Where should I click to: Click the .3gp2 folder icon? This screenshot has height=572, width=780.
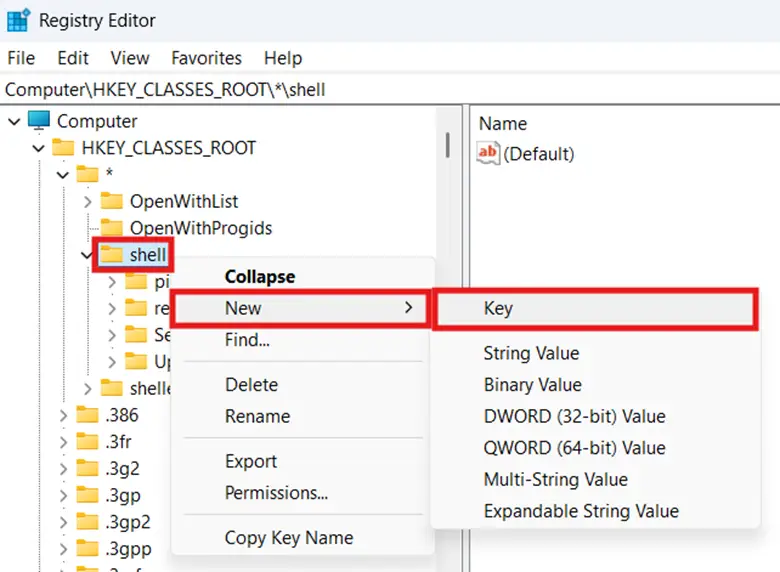coord(88,522)
